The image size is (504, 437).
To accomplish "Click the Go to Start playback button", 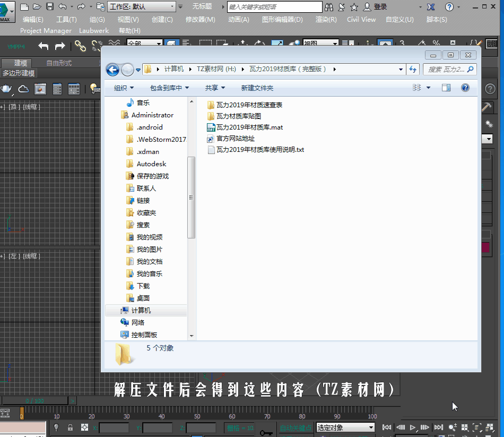I will click(387, 427).
